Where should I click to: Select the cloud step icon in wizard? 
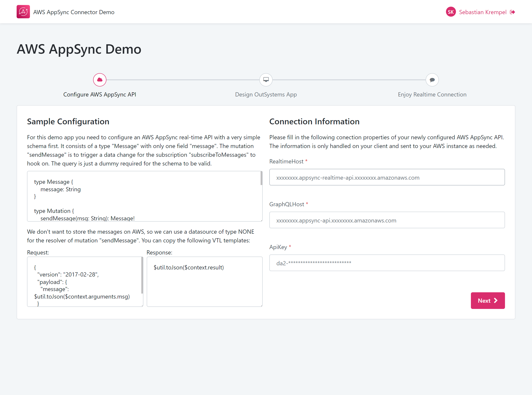pos(100,80)
